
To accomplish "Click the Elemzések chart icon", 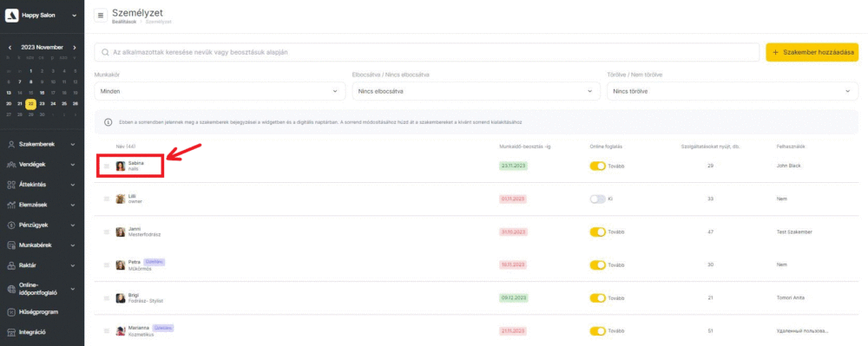I will (11, 205).
